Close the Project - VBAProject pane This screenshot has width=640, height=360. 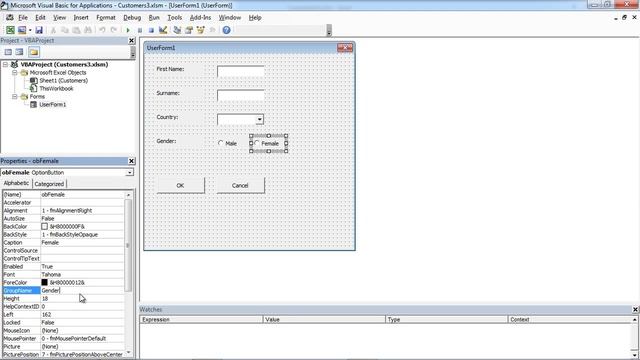click(131, 40)
